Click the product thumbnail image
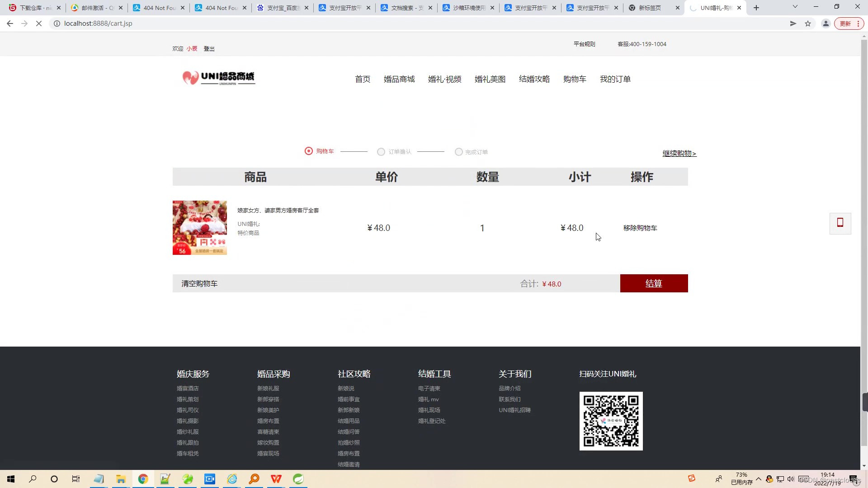Image resolution: width=868 pixels, height=488 pixels. click(199, 228)
